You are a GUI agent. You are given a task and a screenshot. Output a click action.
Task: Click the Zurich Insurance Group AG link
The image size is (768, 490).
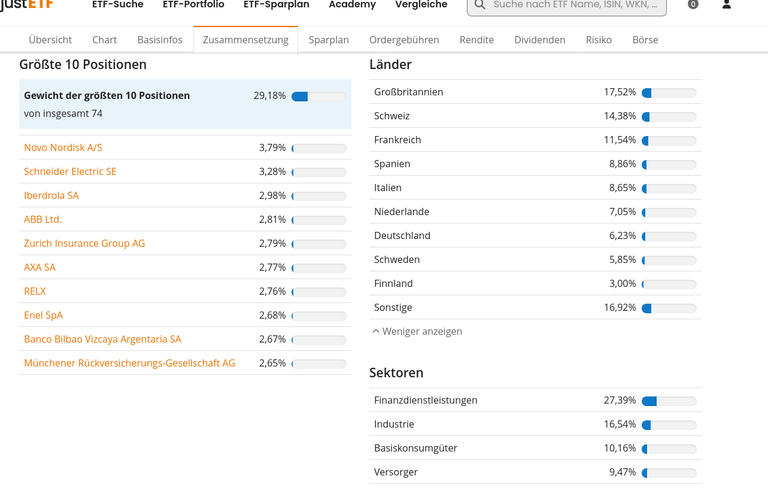click(x=84, y=244)
